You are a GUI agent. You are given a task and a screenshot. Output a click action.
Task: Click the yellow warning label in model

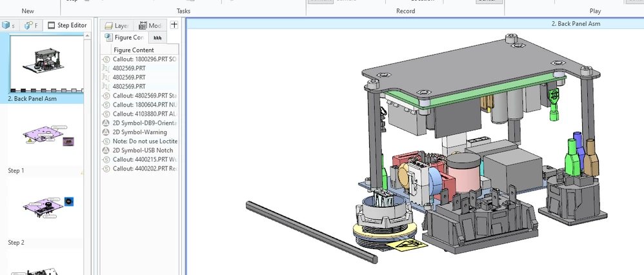(x=408, y=246)
